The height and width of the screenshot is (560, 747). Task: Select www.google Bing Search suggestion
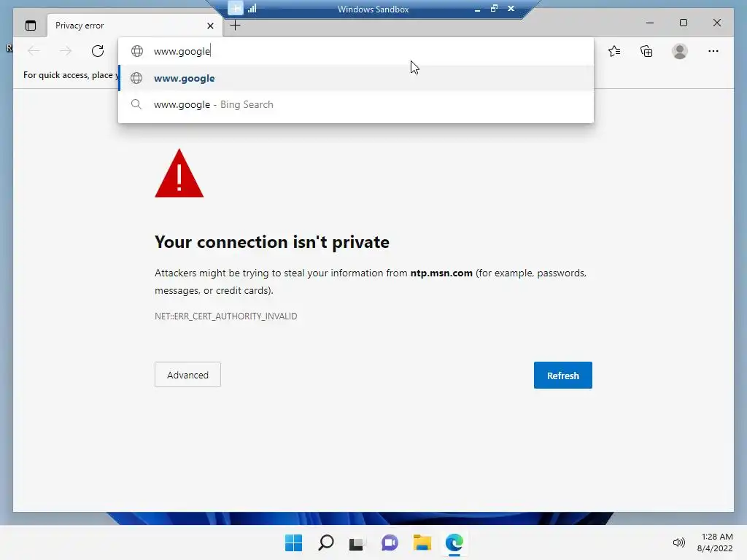(356, 104)
